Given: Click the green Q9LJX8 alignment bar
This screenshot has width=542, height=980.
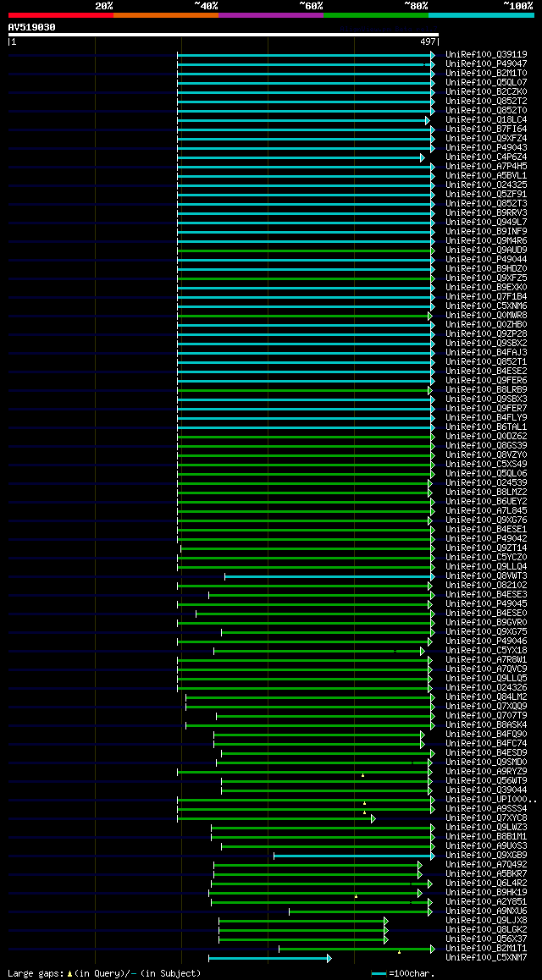Looking at the screenshot, I should pos(303,922).
